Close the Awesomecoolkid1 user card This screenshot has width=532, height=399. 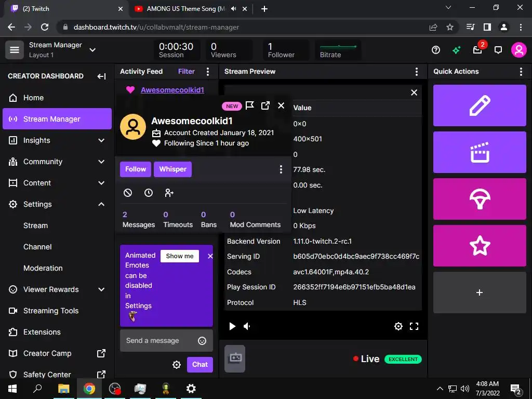pos(281,105)
